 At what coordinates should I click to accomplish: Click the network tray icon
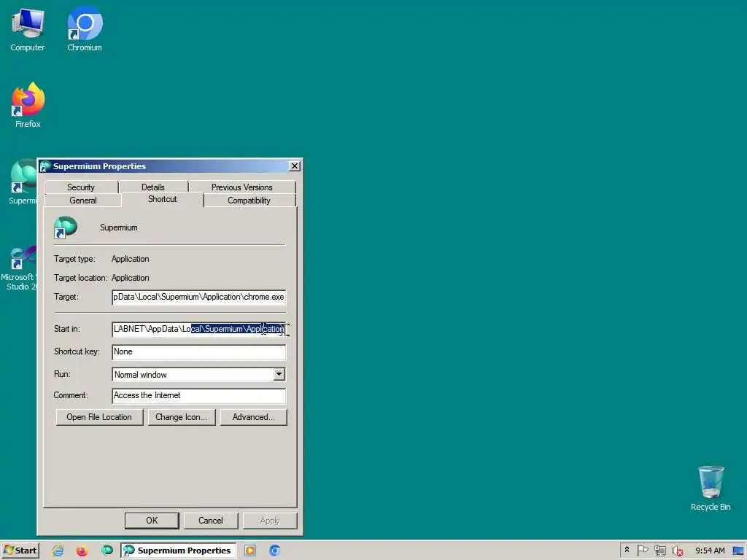(x=659, y=551)
